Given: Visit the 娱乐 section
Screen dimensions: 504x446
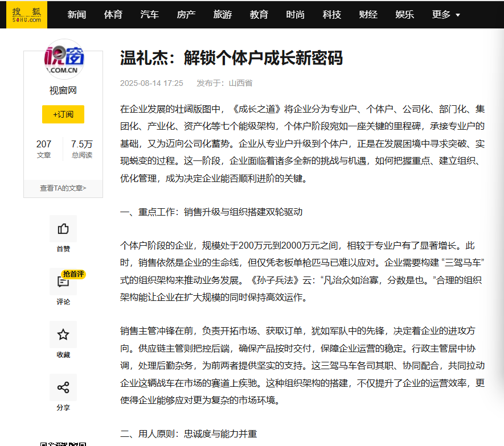Looking at the screenshot, I should [404, 15].
